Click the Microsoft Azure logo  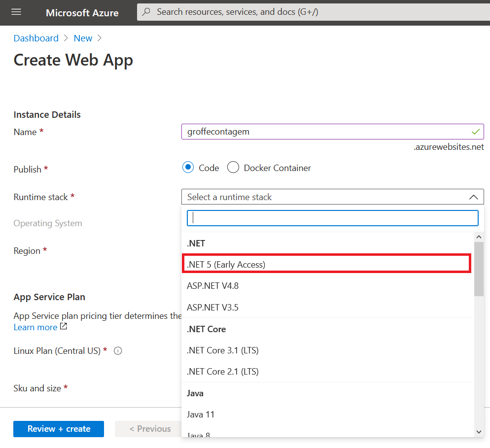pos(82,13)
